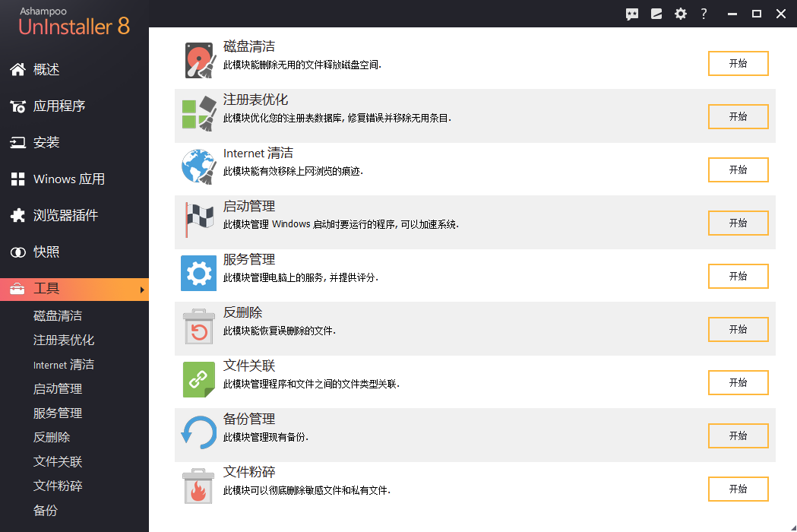Click the 文件粉碎 heading in main panel

[249, 472]
